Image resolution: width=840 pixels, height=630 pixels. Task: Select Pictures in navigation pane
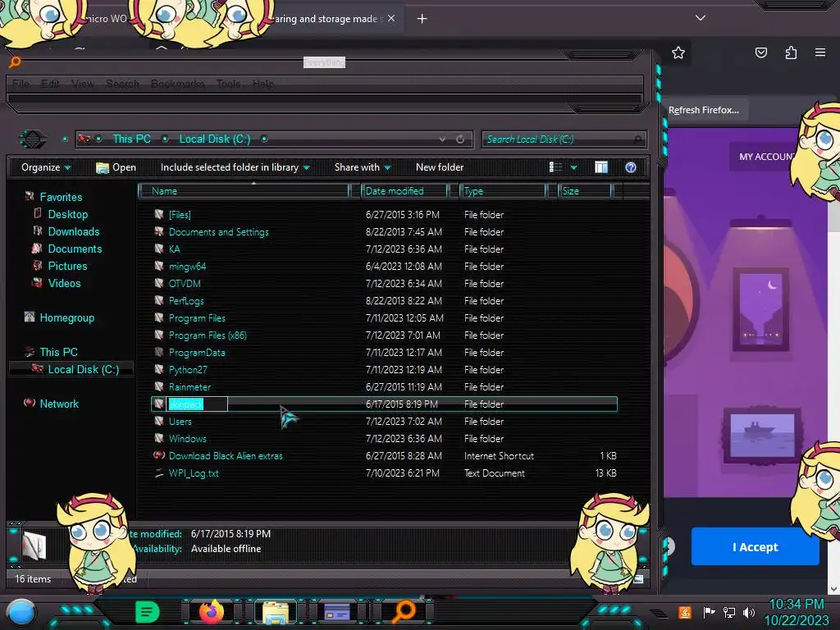[x=67, y=266]
